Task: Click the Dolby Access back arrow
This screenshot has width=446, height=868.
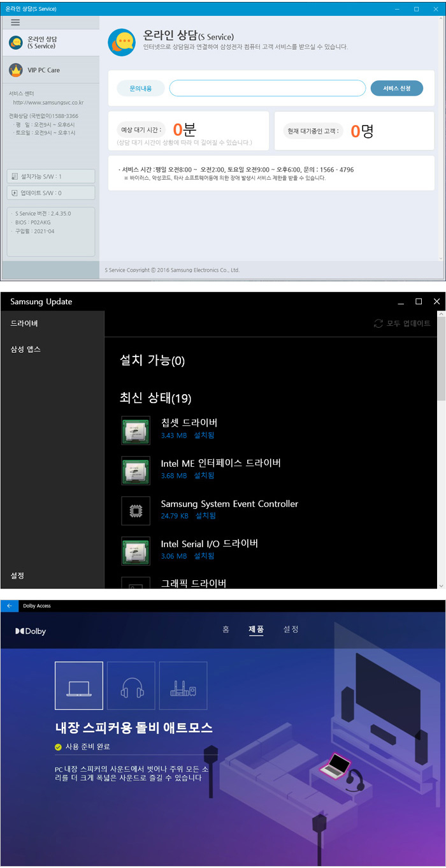Action: (x=10, y=606)
